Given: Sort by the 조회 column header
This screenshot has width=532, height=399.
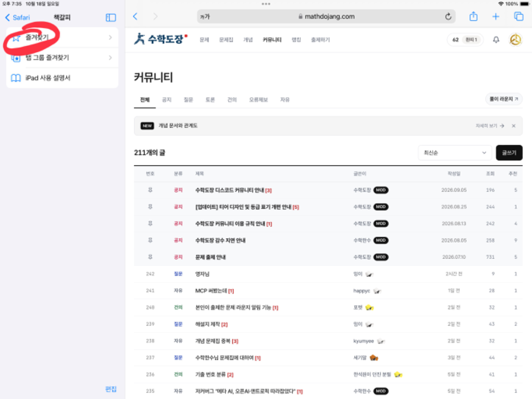Looking at the screenshot, I should 490,174.
